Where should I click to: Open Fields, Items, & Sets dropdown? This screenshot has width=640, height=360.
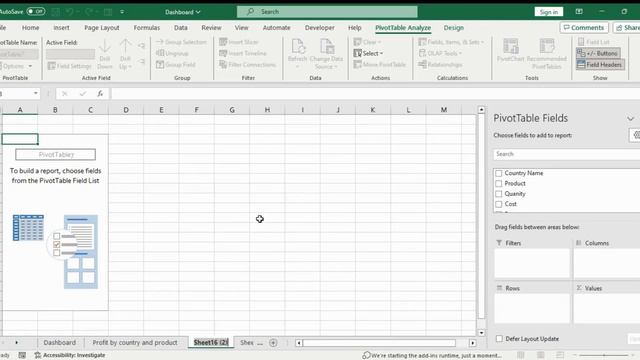click(451, 42)
